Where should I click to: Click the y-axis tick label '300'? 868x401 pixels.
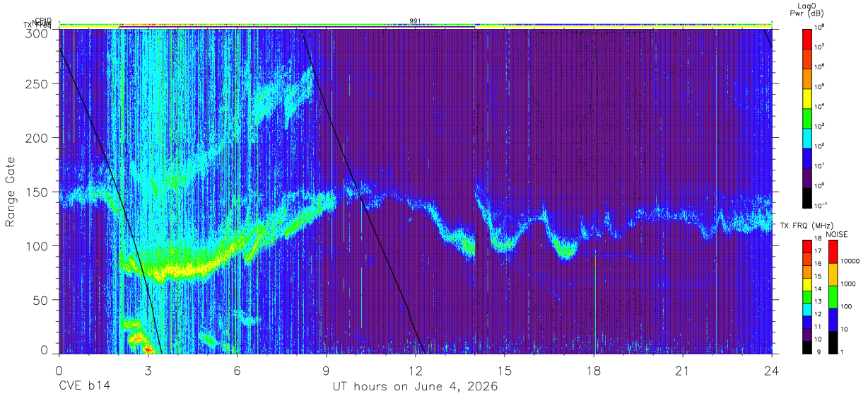click(36, 33)
